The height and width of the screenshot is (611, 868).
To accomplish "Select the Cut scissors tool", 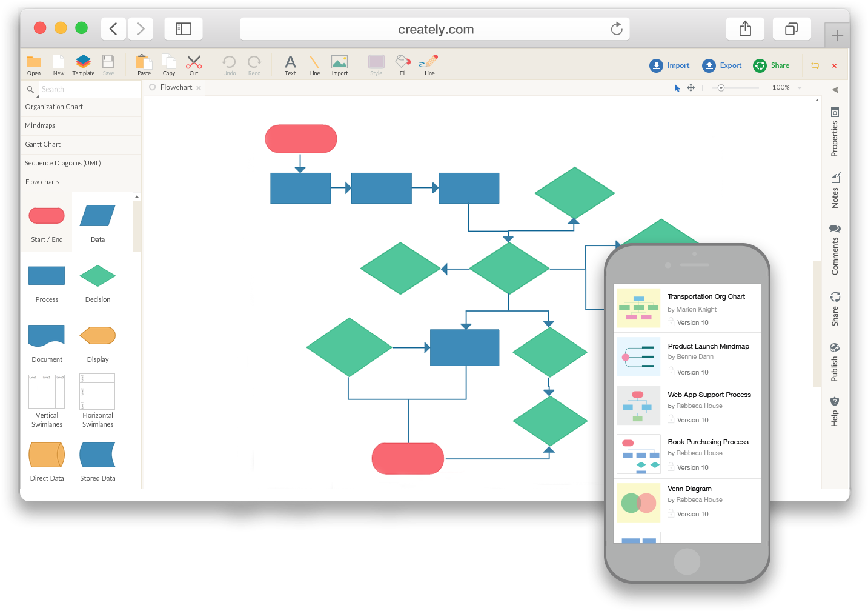I will [x=194, y=62].
